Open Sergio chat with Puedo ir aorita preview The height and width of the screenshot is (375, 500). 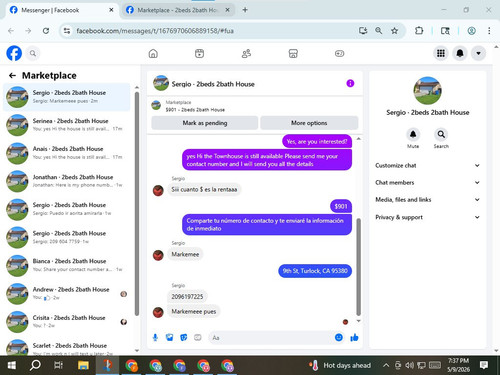67,209
